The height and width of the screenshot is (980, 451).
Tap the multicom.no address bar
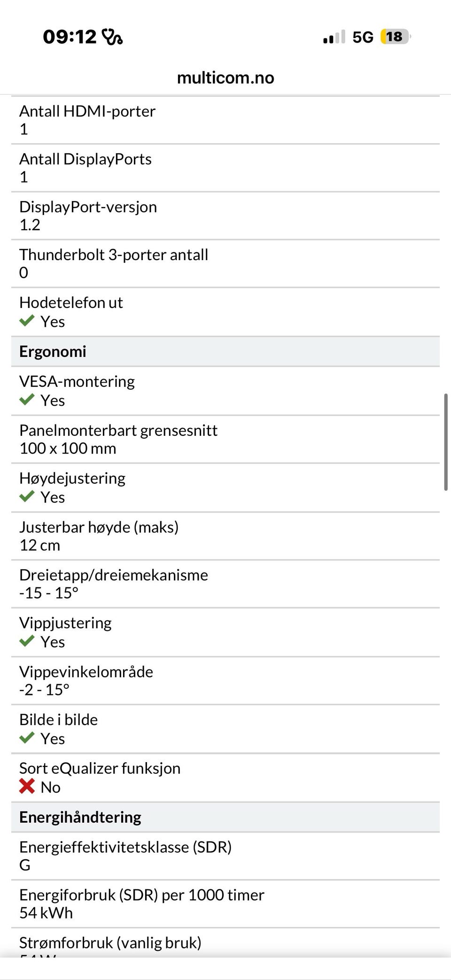(225, 77)
